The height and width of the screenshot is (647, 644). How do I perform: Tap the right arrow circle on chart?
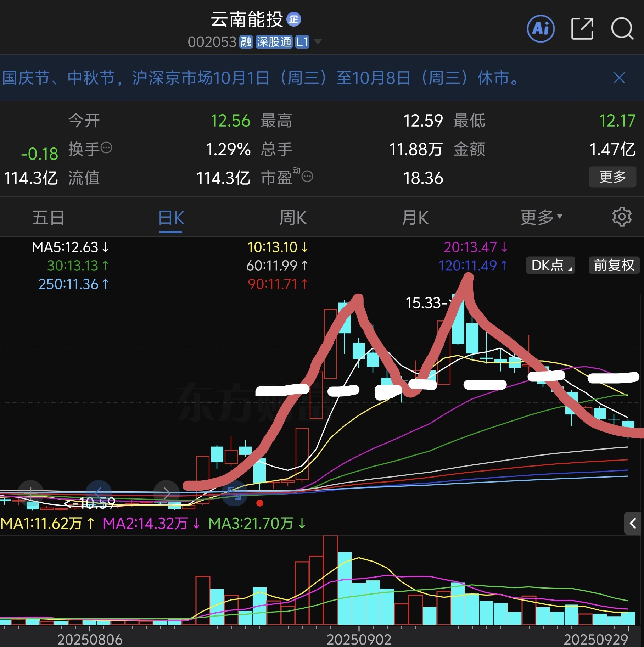click(166, 493)
